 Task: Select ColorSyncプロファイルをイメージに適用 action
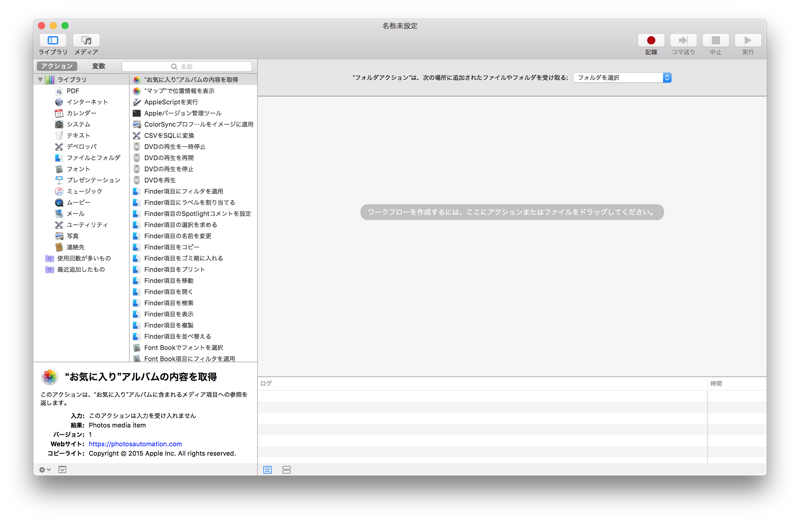[193, 124]
